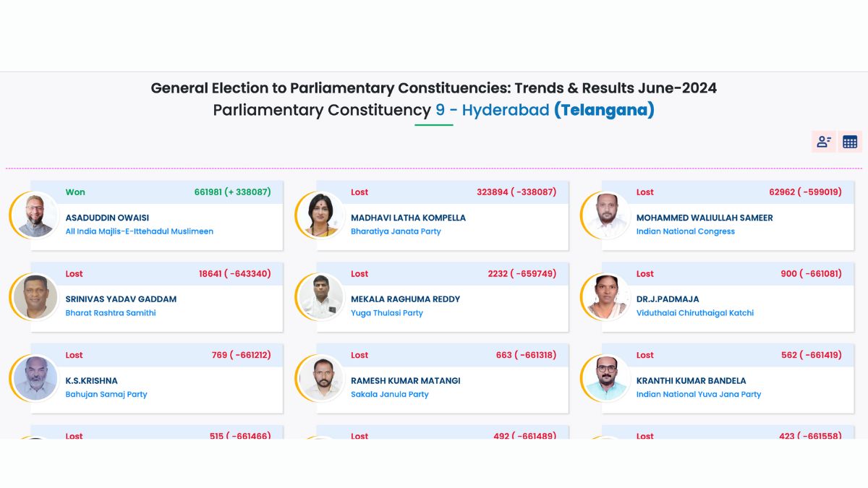Click the Bharatiya Janata Party label
Viewport: 868px width, 488px height.
(396, 231)
